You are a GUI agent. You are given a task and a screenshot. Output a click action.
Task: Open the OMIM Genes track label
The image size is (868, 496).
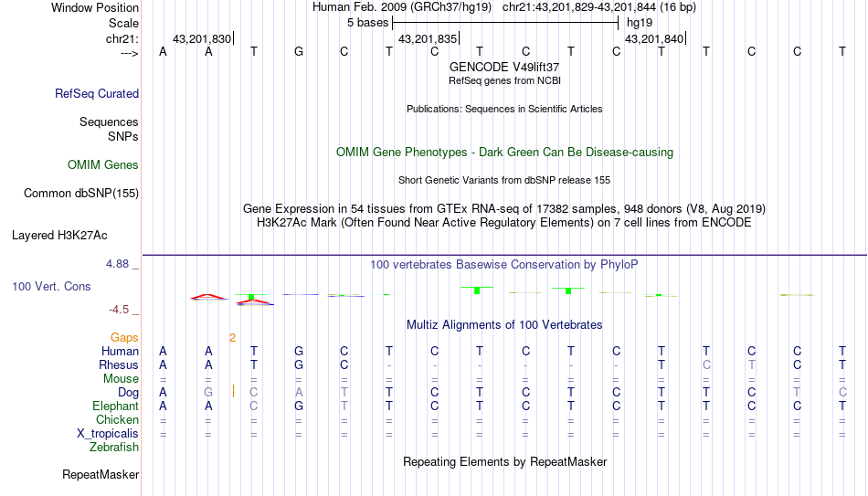(103, 165)
